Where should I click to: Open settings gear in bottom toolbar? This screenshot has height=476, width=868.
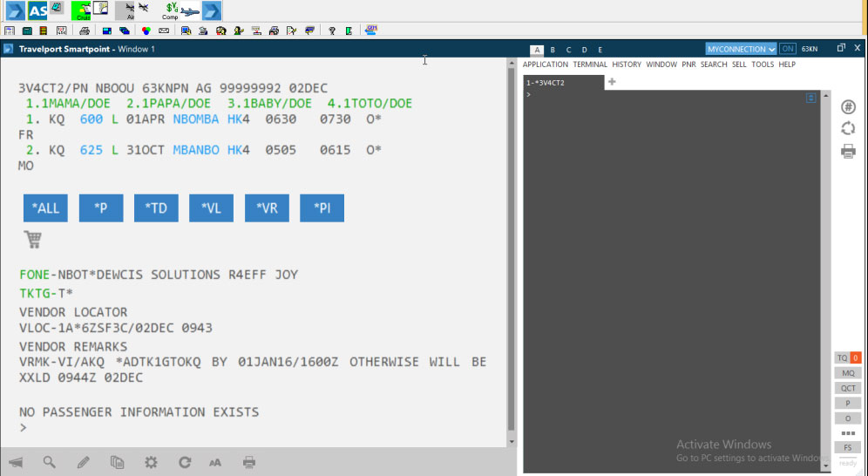coord(151,462)
